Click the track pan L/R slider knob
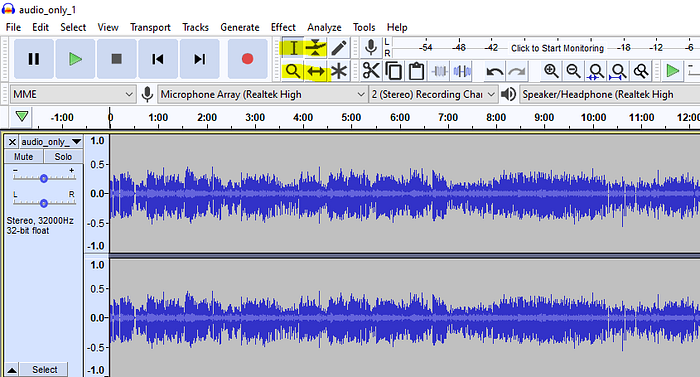This screenshot has width=700, height=377. click(x=43, y=204)
